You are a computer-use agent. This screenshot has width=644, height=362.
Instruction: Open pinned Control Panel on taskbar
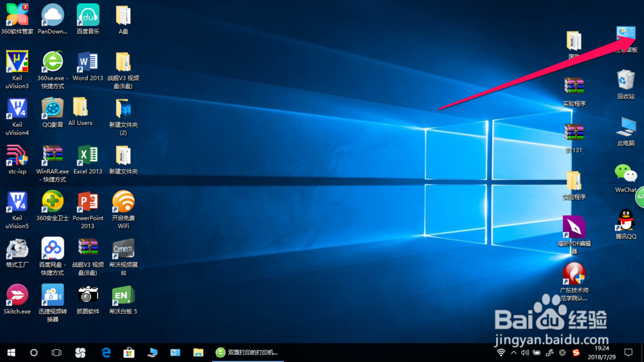[175, 352]
